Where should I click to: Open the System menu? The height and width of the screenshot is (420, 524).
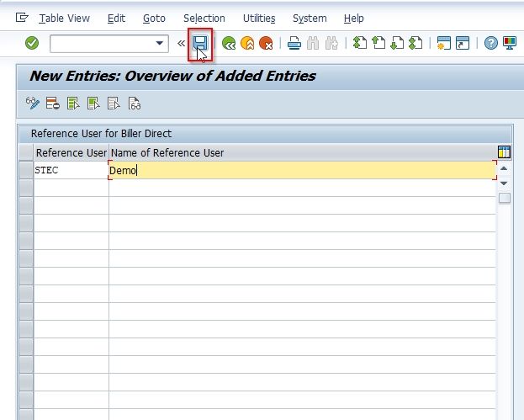coord(310,18)
